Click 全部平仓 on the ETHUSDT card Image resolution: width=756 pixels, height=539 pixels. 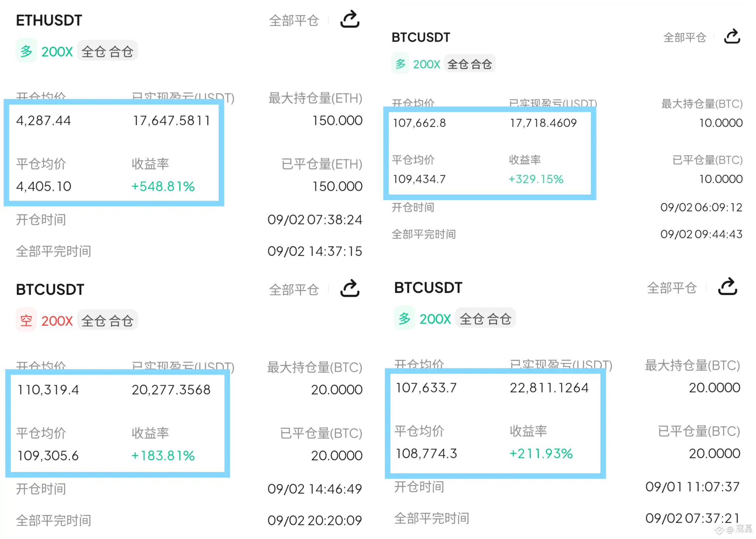pyautogui.click(x=294, y=20)
